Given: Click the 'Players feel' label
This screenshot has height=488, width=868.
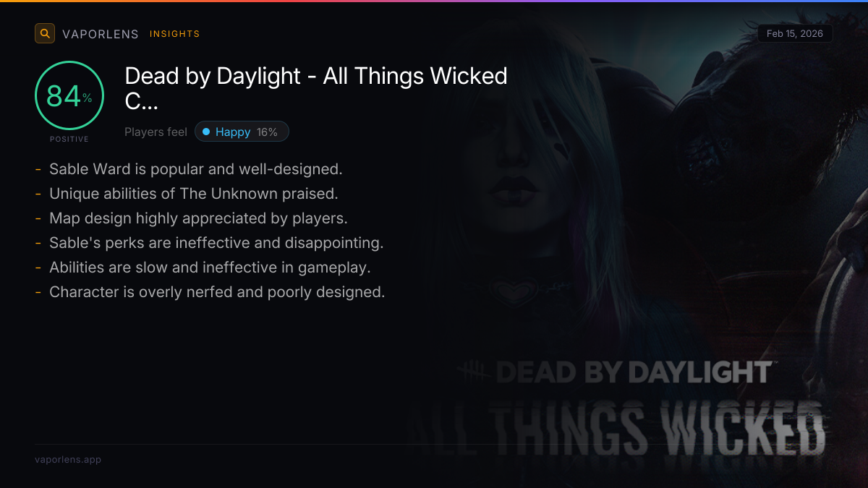Looking at the screenshot, I should (x=156, y=132).
